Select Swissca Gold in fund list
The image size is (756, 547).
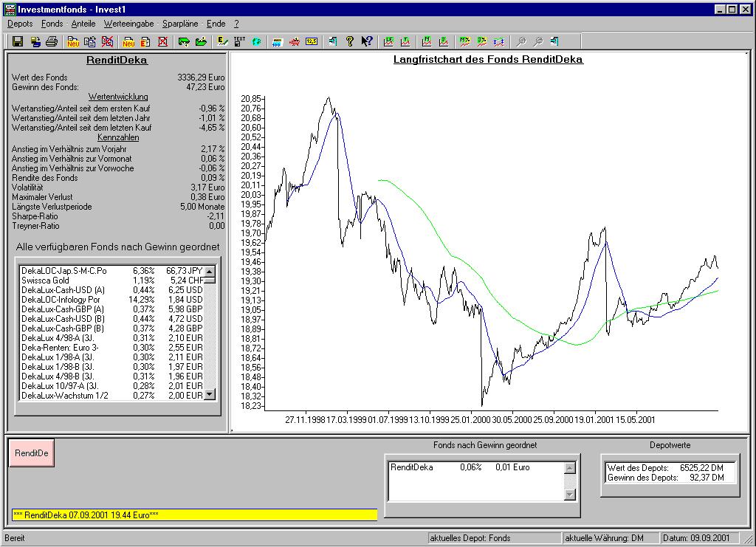click(112, 281)
